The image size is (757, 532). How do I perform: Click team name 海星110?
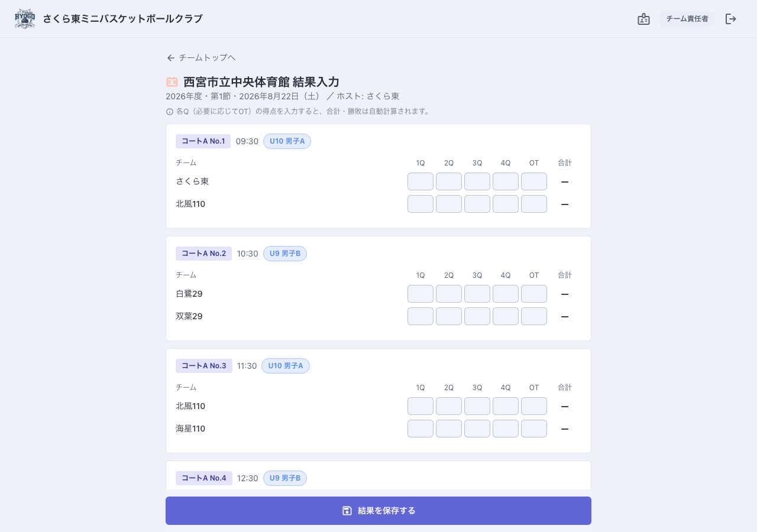(190, 429)
